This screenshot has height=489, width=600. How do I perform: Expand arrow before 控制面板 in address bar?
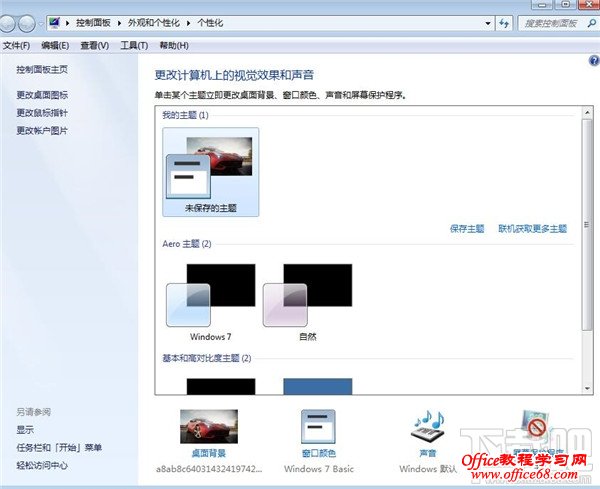pyautogui.click(x=67, y=23)
